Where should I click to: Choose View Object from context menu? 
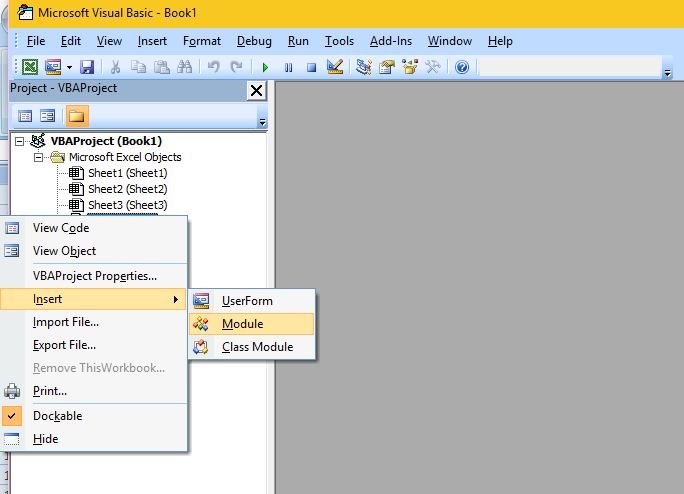[93, 251]
